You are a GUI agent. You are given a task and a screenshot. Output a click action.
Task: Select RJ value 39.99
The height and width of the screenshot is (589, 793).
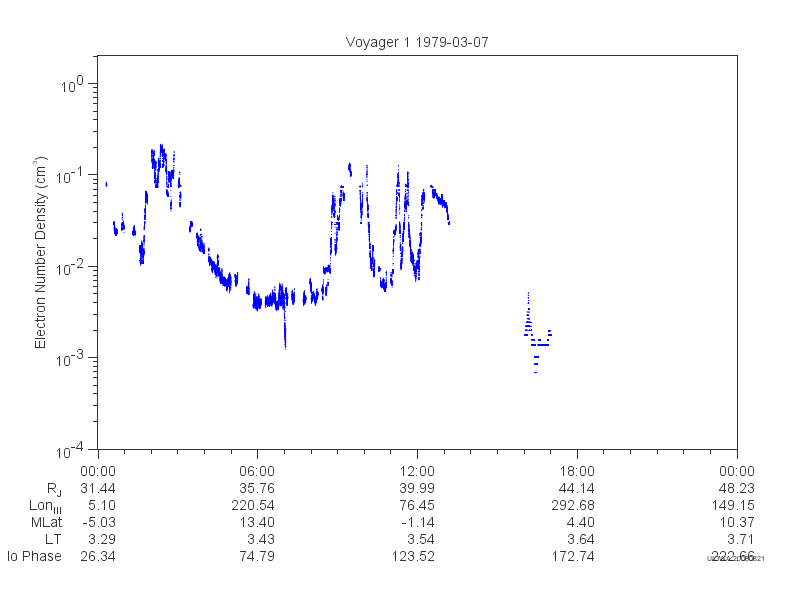[x=417, y=488]
